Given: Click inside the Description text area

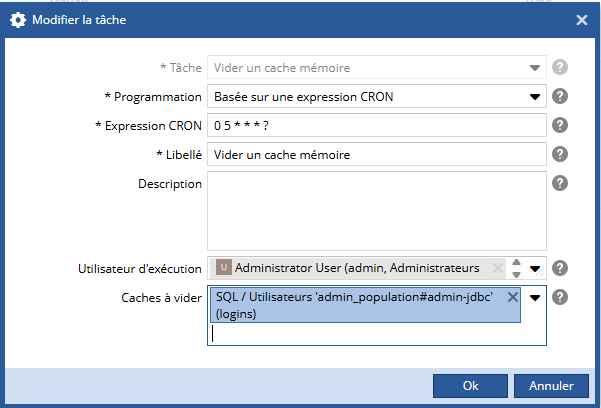Looking at the screenshot, I should (376, 210).
